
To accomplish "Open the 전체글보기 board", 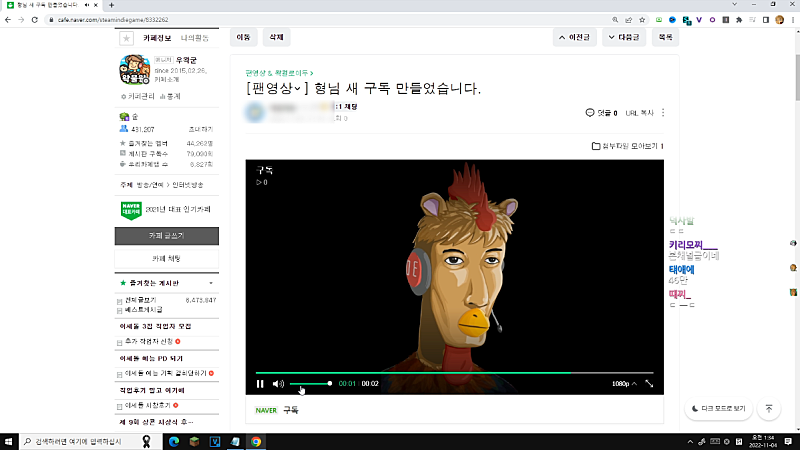I will [x=140, y=300].
